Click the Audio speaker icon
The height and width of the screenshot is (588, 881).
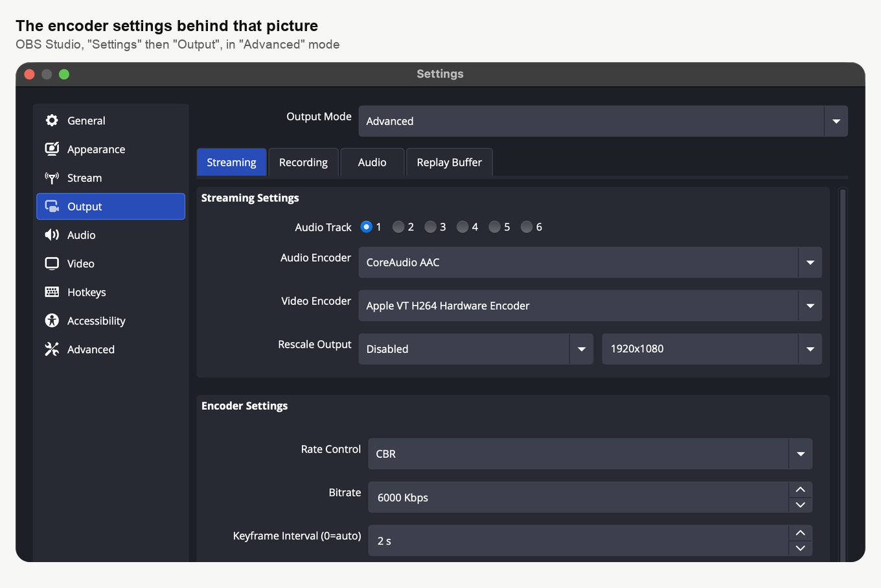[52, 234]
